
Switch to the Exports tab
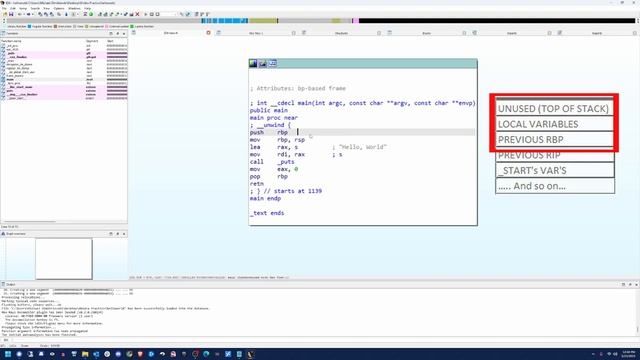click(597, 33)
